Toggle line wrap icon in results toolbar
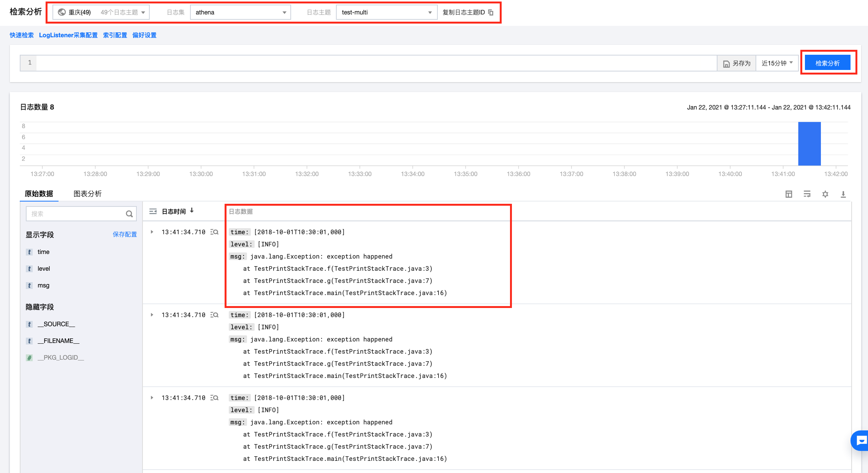This screenshot has height=473, width=868. click(807, 194)
